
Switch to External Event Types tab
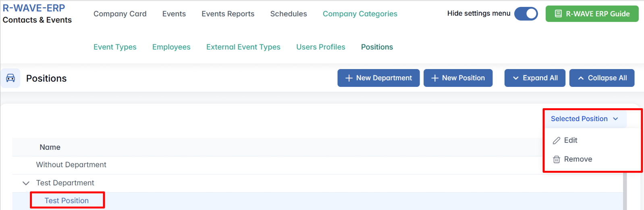[x=243, y=47]
